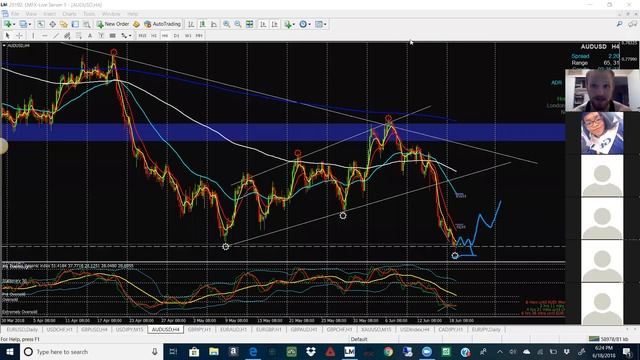Open Data Window crosshair-target icon
Screen dimensions: 640x360
tap(52, 24)
